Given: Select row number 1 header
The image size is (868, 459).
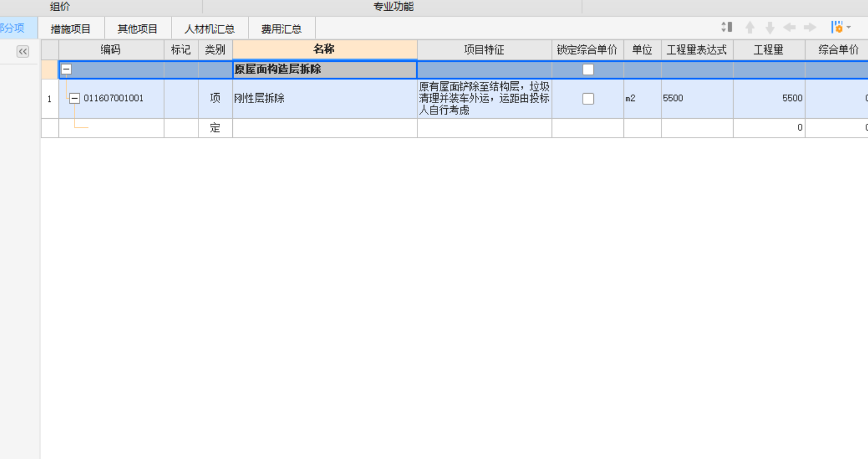Looking at the screenshot, I should (x=50, y=99).
